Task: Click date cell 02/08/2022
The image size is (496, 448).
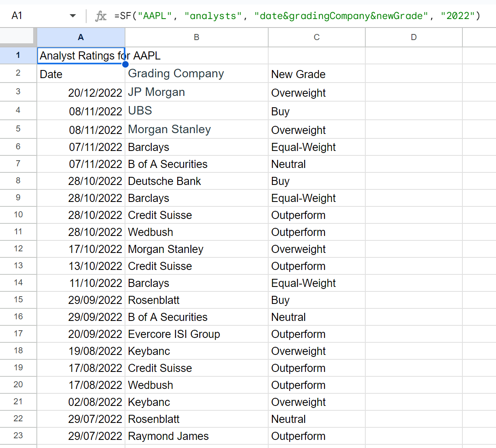Action: click(x=81, y=402)
